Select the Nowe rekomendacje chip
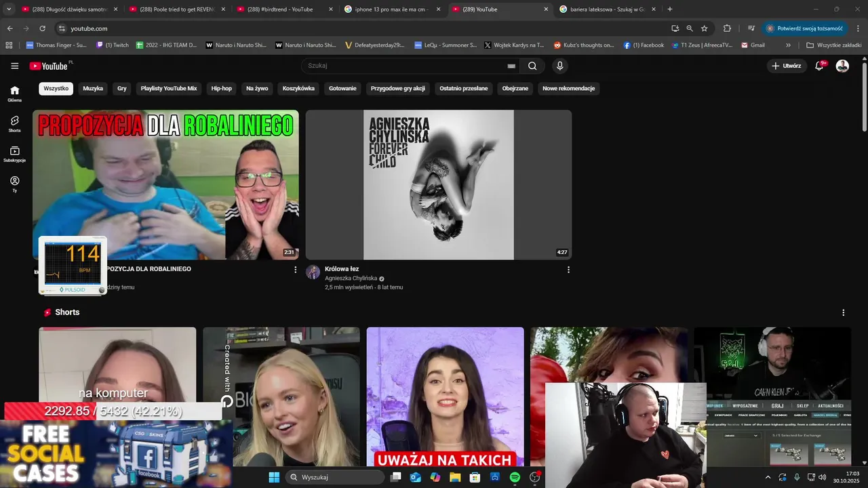This screenshot has height=488, width=868. 569,88
